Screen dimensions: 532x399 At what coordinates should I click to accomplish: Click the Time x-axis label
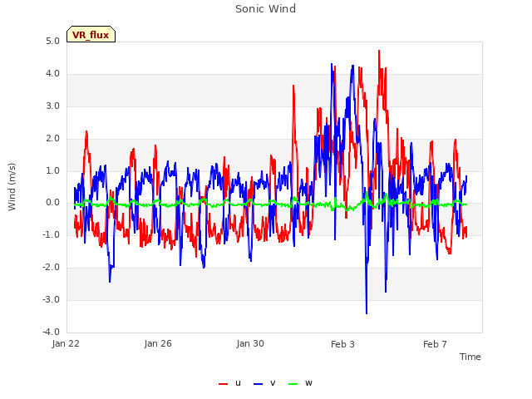470,357
